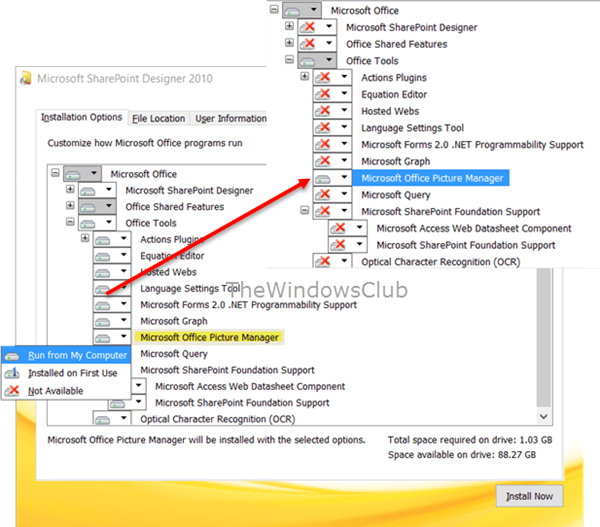
Task: Open install dropdown for Picture Manager left tree
Action: click(x=124, y=336)
